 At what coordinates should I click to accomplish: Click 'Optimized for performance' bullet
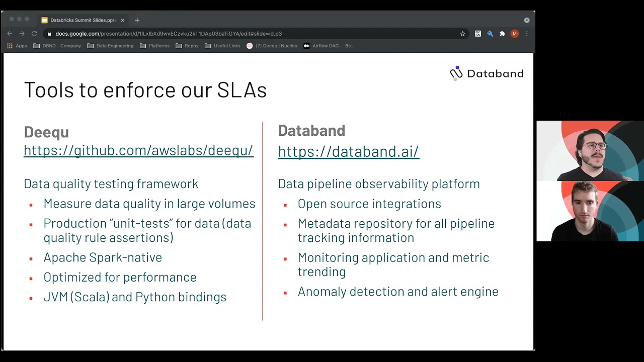(120, 277)
